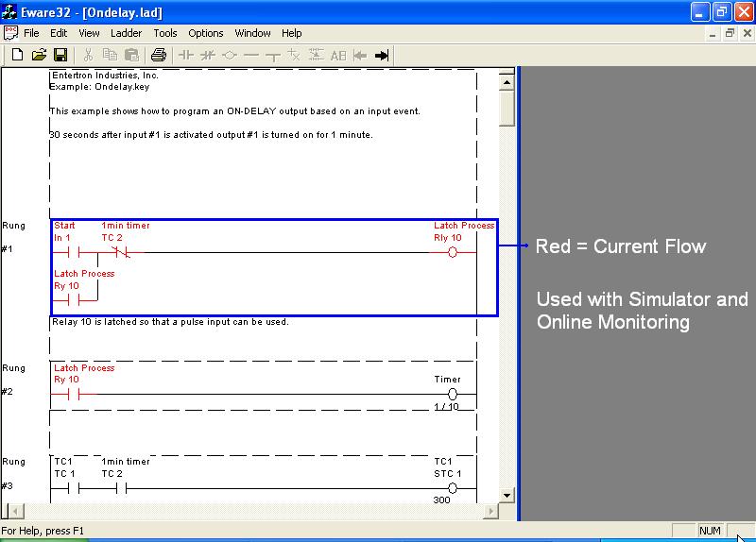The image size is (756, 542).
Task: Click the ON-DELAY description comment line
Action: click(x=234, y=111)
